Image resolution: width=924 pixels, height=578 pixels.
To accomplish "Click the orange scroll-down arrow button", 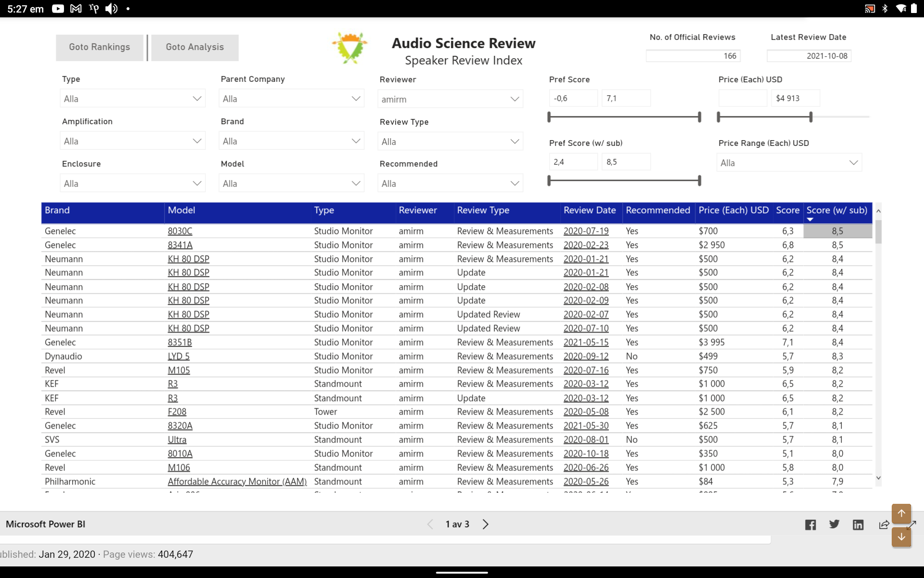I will coord(901,537).
